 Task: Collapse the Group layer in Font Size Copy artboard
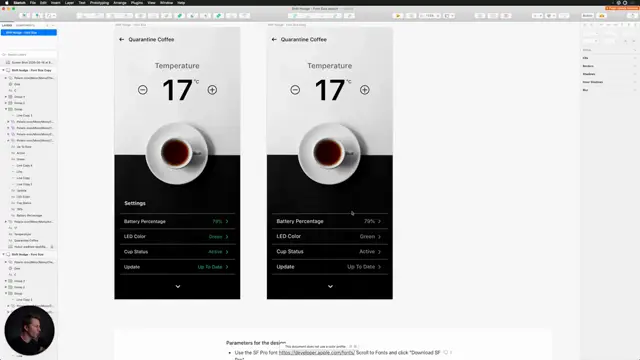[6, 109]
